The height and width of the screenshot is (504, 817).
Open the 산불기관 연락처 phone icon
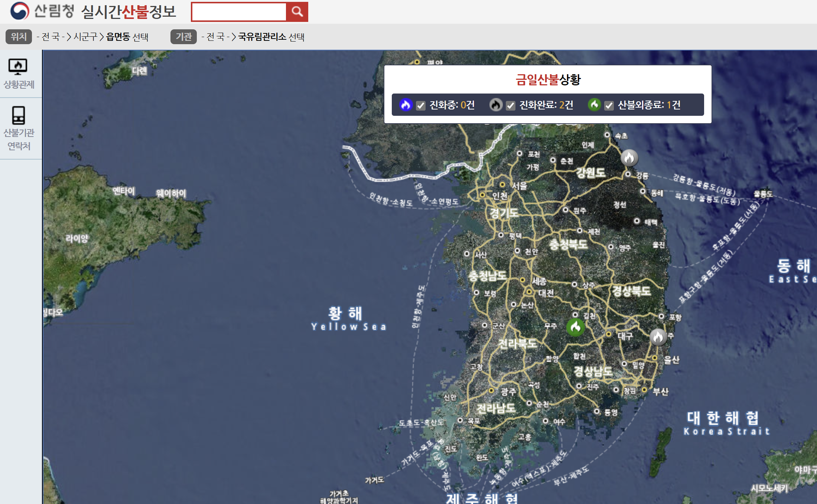tap(19, 115)
